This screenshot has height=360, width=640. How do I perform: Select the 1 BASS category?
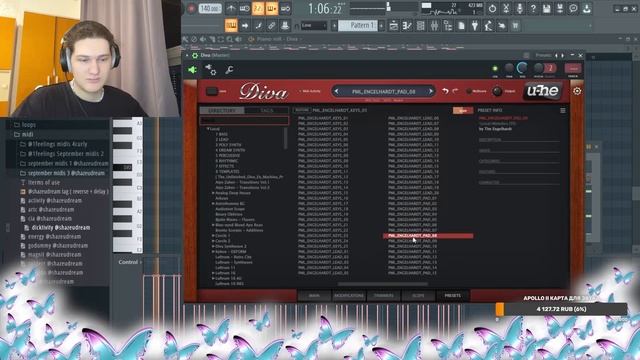(x=222, y=134)
